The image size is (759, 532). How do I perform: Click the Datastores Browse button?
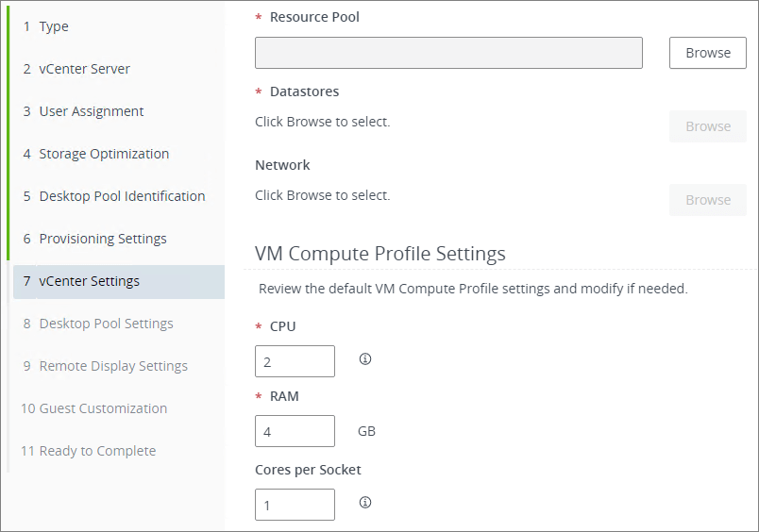coord(707,126)
